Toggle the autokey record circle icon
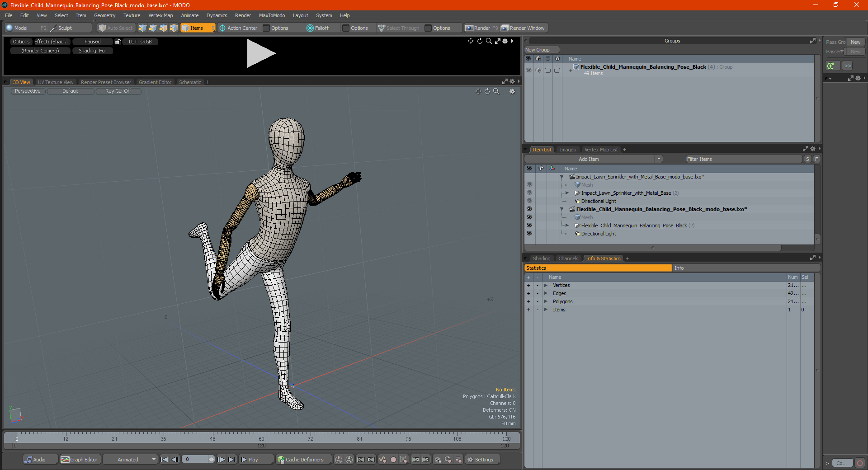868x470 pixels. 393,460
